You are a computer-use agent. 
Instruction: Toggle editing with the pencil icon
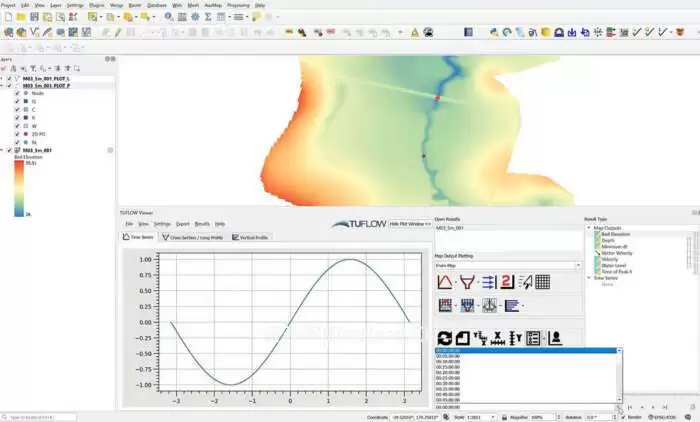pyautogui.click(x=118, y=32)
